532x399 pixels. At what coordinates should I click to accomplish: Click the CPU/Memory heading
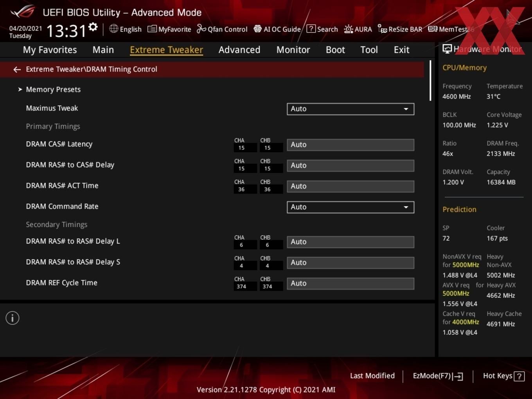tap(464, 68)
